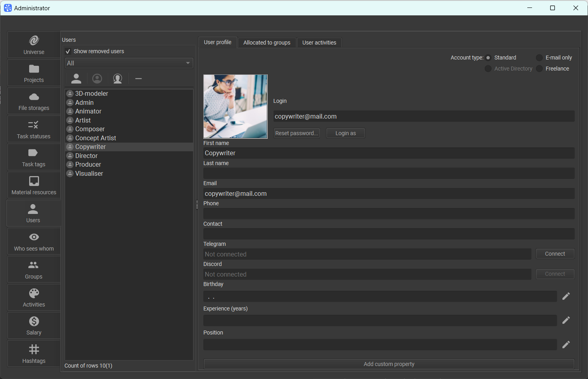Click the Last name field
The image size is (588, 379).
tap(389, 173)
